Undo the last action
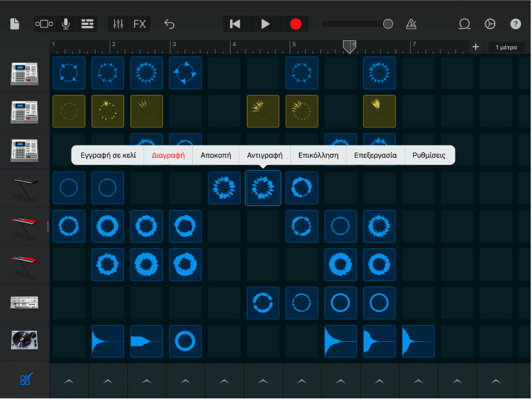 coord(170,24)
